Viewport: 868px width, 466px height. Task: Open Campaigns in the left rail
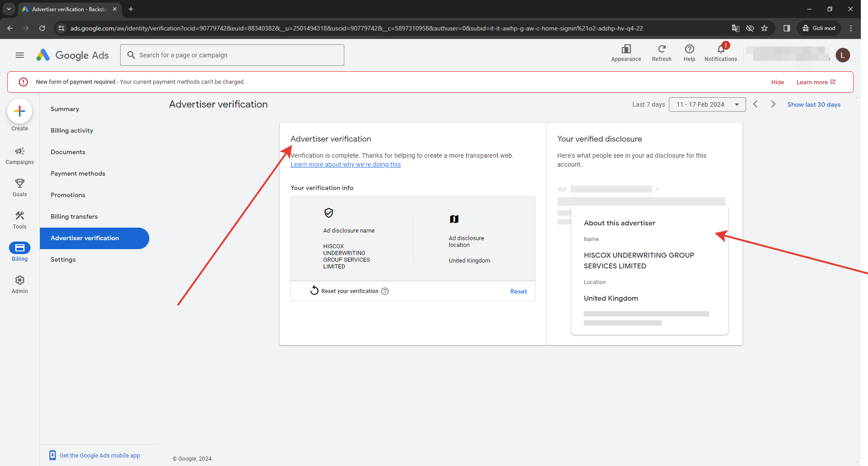pos(20,155)
